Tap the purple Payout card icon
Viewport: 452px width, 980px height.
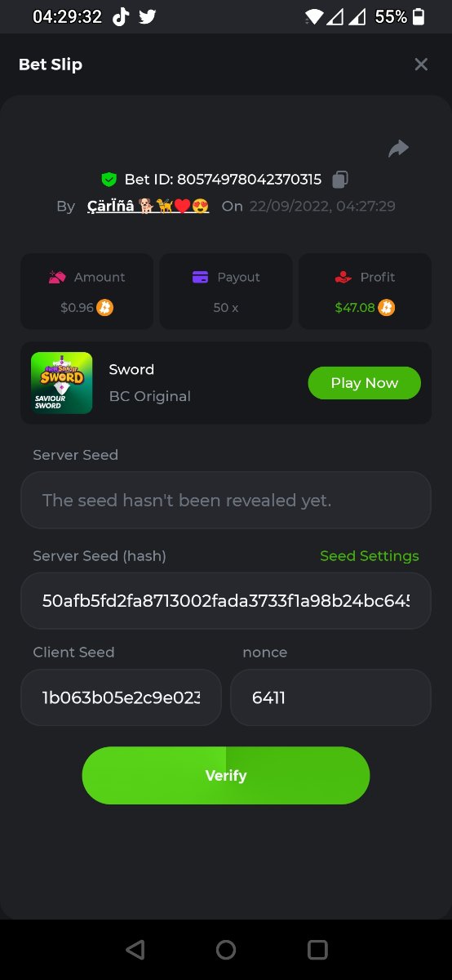click(201, 278)
